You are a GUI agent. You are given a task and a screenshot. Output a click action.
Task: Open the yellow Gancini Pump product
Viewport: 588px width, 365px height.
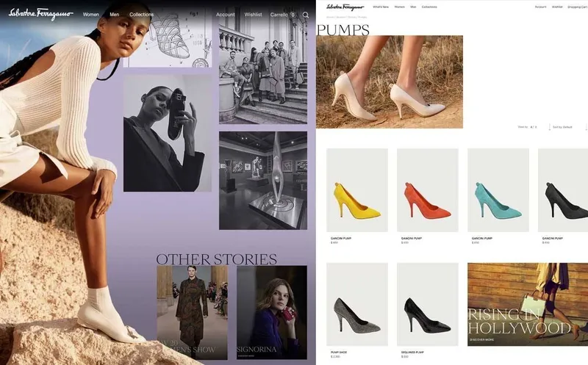tap(357, 190)
